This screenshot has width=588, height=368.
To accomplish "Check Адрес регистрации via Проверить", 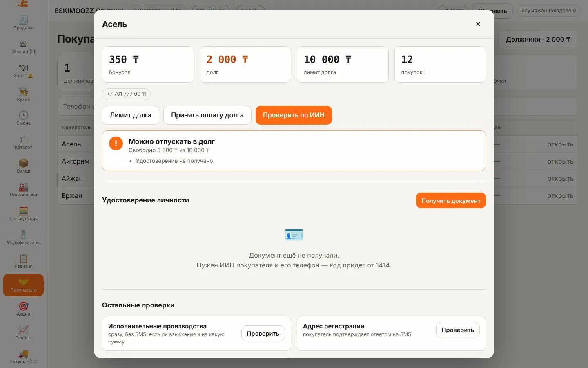I will (x=458, y=330).
